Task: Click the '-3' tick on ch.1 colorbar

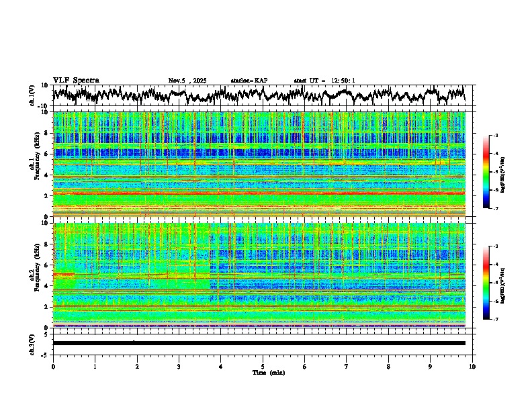Action: pos(496,135)
